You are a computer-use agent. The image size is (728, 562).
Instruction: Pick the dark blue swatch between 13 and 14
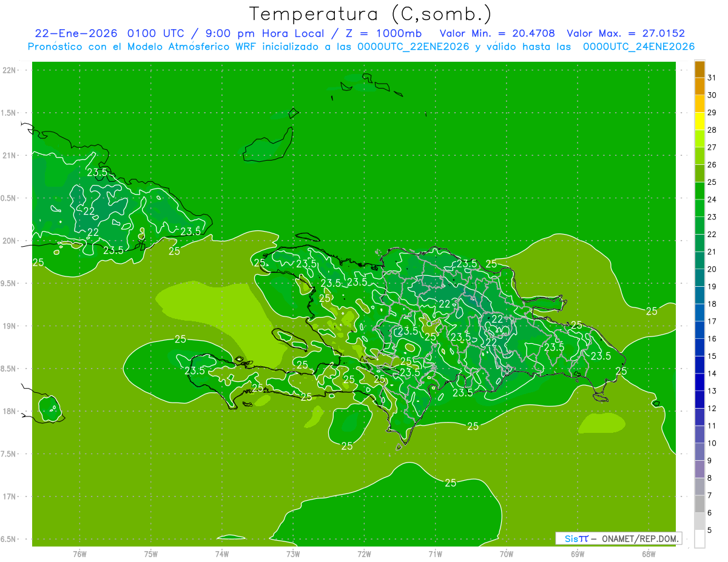pyautogui.click(x=699, y=382)
